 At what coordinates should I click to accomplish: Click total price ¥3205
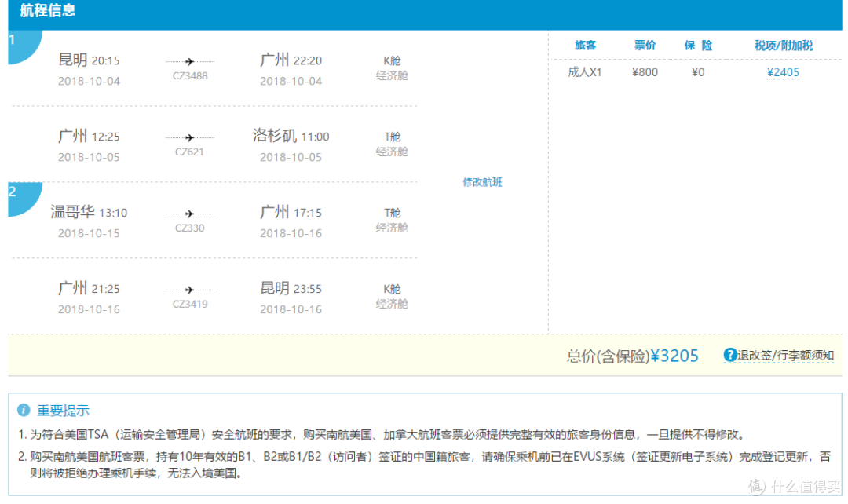[674, 356]
